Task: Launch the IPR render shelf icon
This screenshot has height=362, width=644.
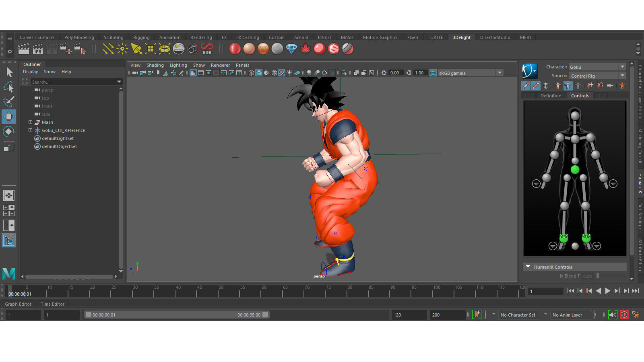Action: point(38,49)
